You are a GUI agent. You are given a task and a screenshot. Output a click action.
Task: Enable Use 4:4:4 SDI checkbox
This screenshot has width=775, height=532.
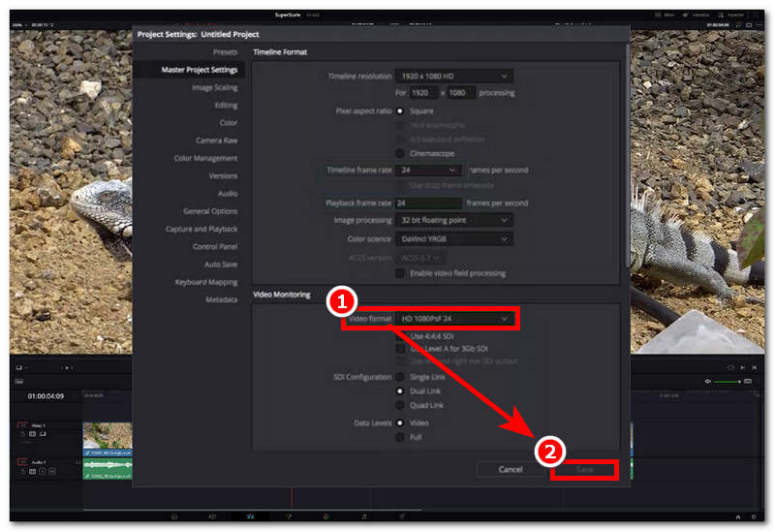tap(400, 336)
